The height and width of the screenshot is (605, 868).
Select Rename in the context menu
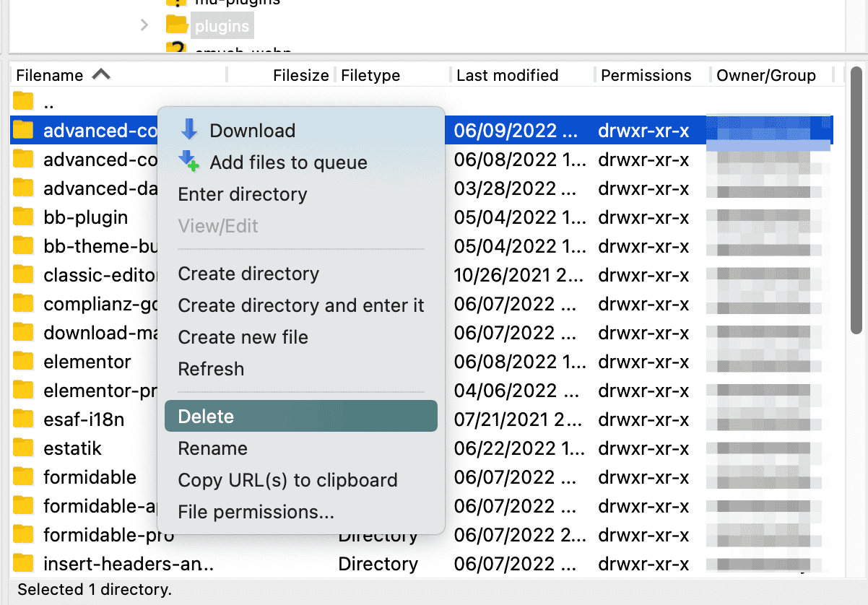[212, 448]
